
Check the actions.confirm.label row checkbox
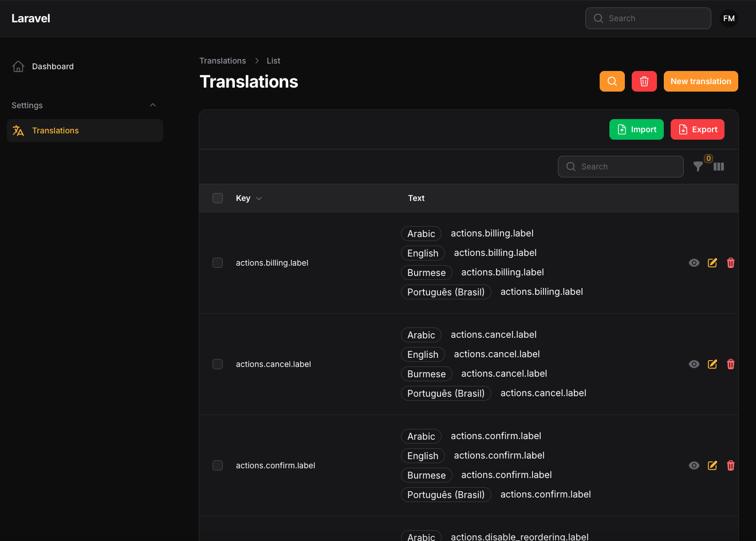(x=218, y=465)
